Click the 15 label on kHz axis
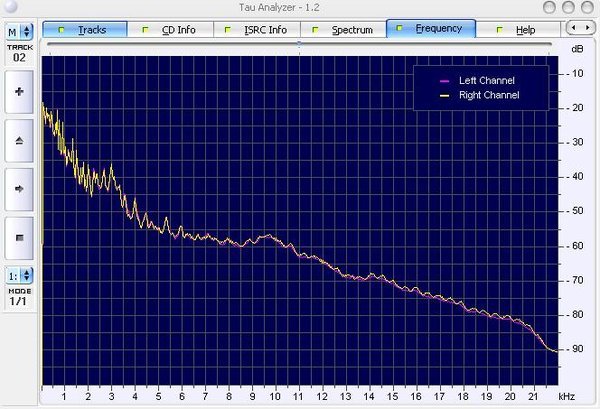The height and width of the screenshot is (409, 600). [x=392, y=397]
